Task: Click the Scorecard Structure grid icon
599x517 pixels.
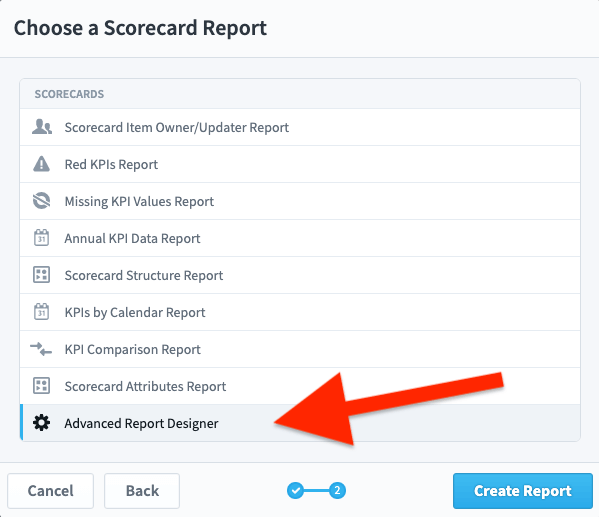Action: [42, 275]
